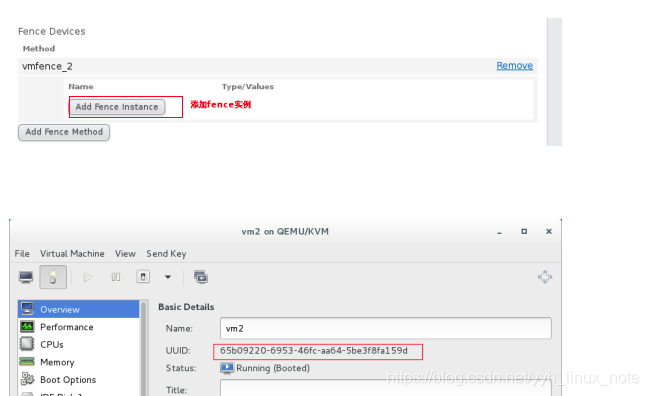649x396 pixels.
Task: Pause the virtual machine
Action: [116, 277]
